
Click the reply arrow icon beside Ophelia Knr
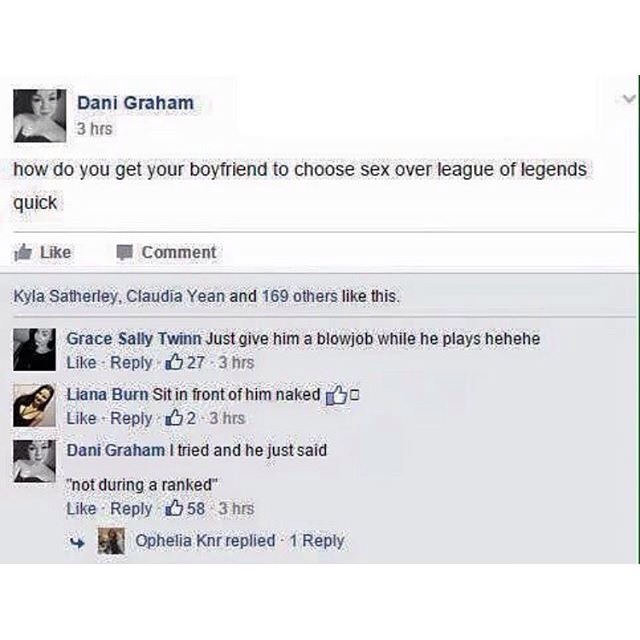pyautogui.click(x=76, y=542)
